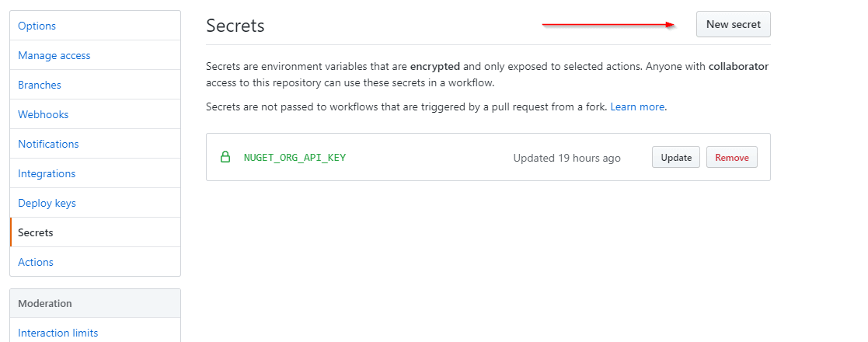The width and height of the screenshot is (868, 342).
Task: Remove the NUGET_ORG_API_KEY secret
Action: 731,157
